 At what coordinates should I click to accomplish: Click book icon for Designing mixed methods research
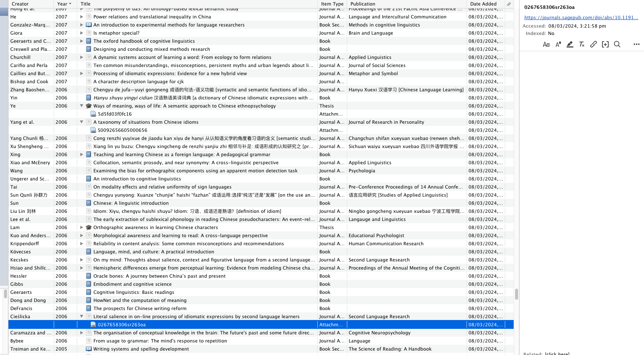[x=89, y=49]
